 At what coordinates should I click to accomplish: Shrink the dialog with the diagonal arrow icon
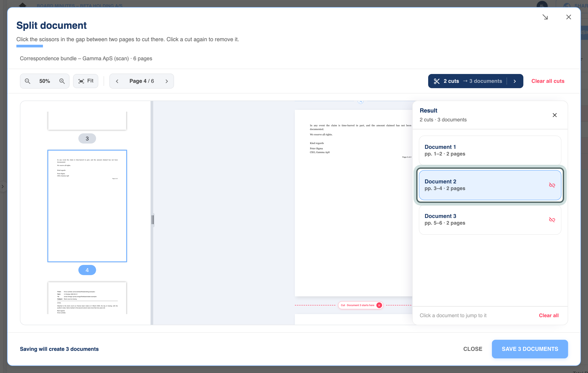[x=545, y=17]
